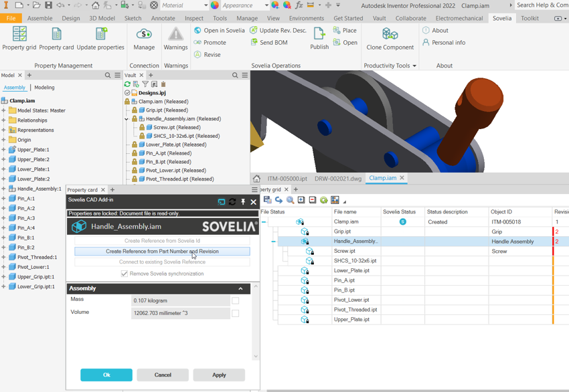Screen dimensions: 569x392
Task: Select the Modeling tab in the Model browser
Action: click(44, 88)
